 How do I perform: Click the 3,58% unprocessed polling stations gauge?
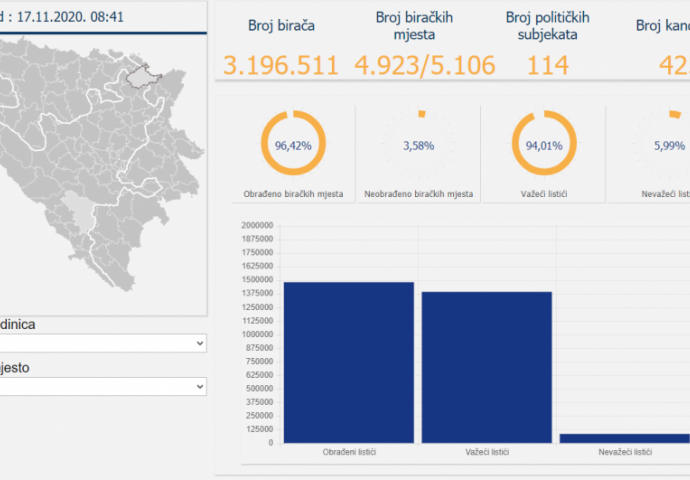coord(420,145)
